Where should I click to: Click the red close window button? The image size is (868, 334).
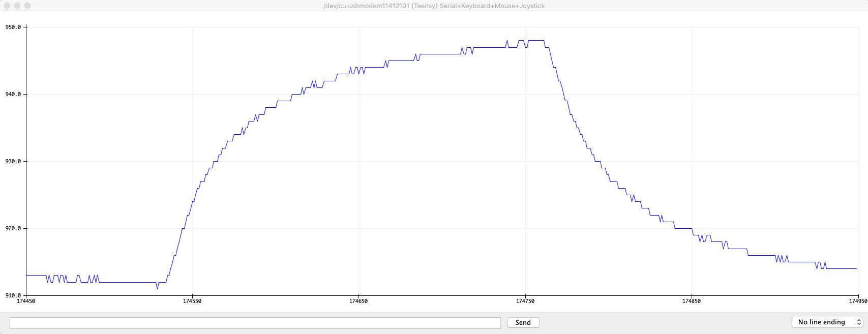click(7, 6)
